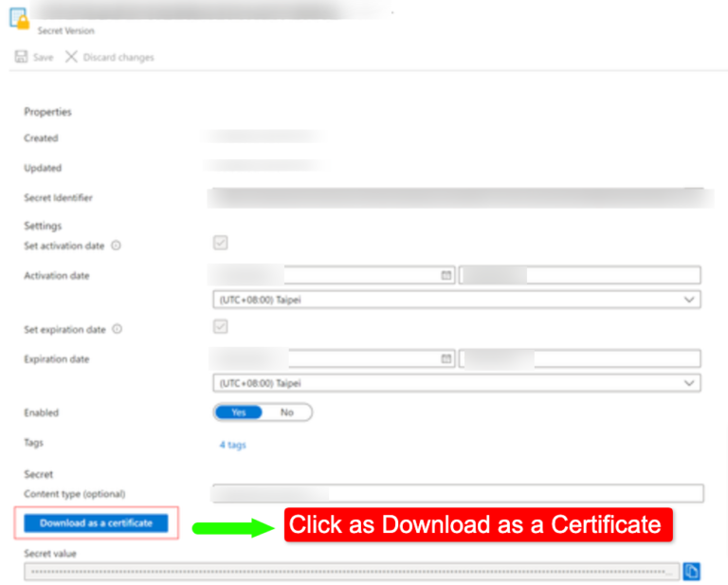Show info tooltip for Set activation date

coord(117,246)
